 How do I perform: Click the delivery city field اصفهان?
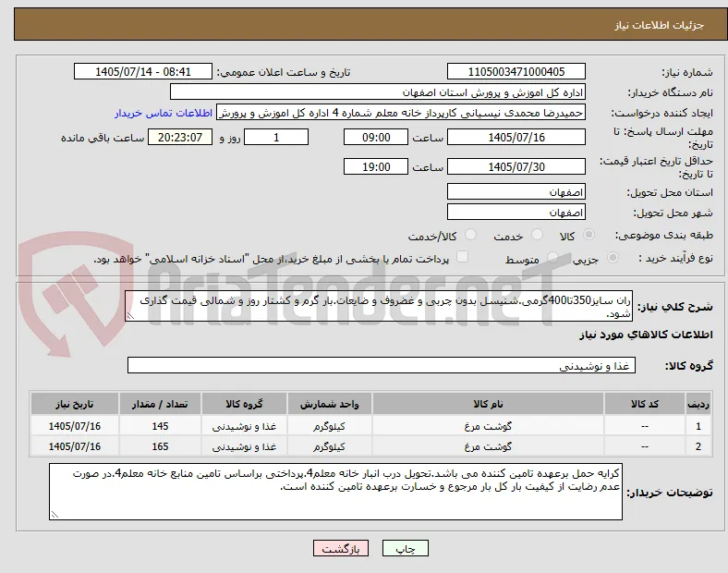pyautogui.click(x=516, y=212)
